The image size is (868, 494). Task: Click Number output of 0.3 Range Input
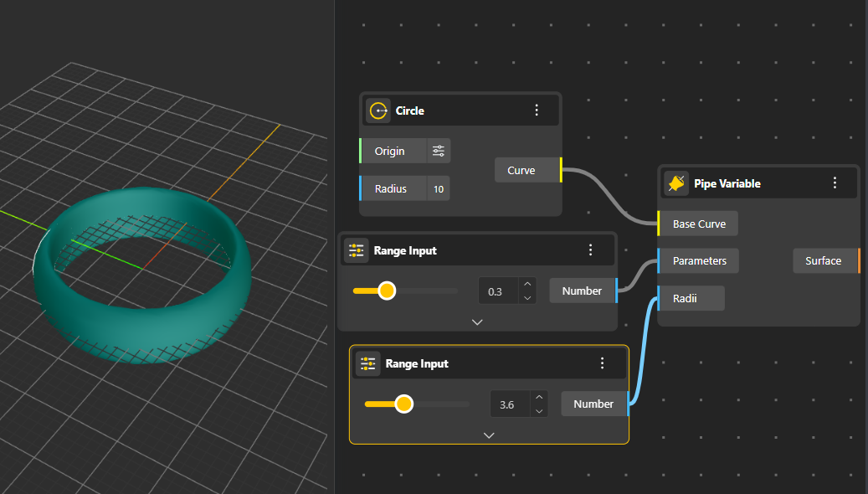click(583, 291)
